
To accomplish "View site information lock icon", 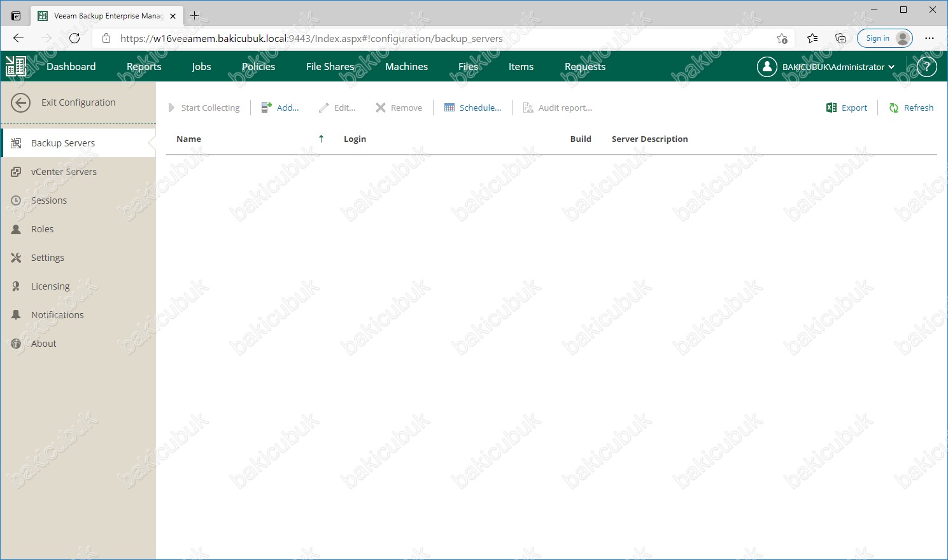I will [106, 38].
